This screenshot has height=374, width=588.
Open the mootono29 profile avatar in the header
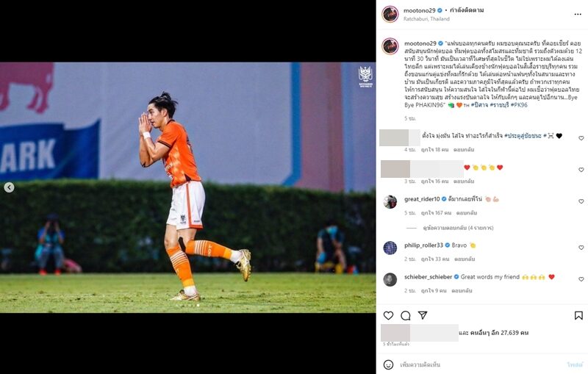click(x=390, y=14)
